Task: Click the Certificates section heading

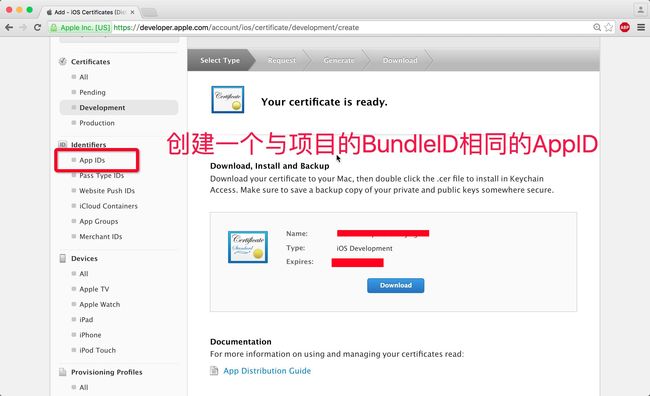Action: pos(90,61)
